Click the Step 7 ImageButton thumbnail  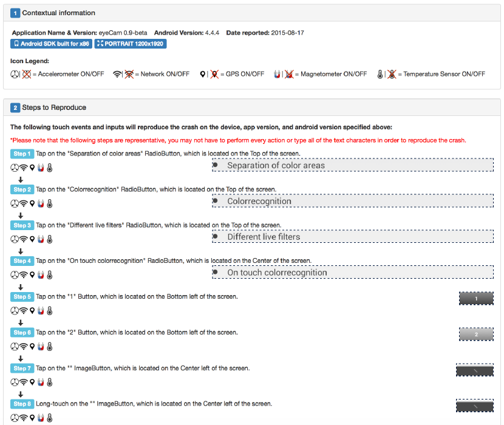[475, 370]
